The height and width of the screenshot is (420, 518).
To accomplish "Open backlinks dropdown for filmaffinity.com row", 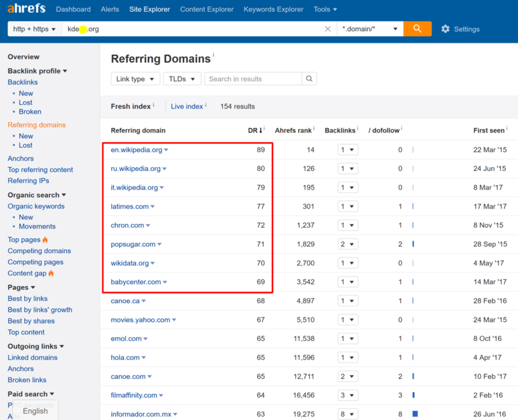I will point(348,395).
